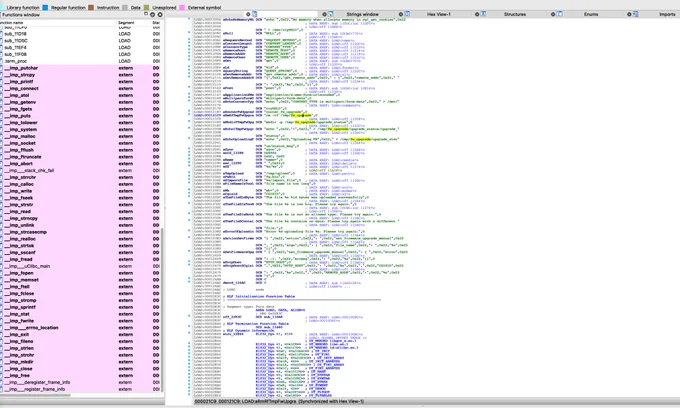This screenshot has width=680, height=408.
Task: Select function sub_11EF4 in the list
Action: click(80, 48)
